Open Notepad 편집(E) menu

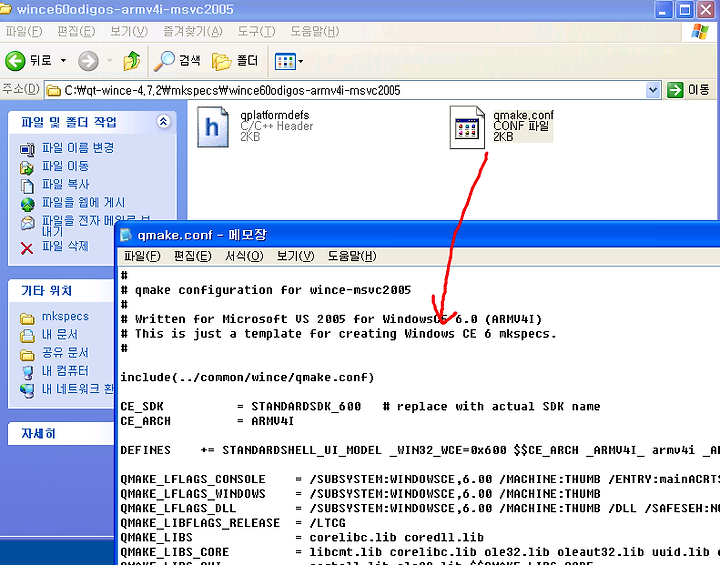point(193,256)
